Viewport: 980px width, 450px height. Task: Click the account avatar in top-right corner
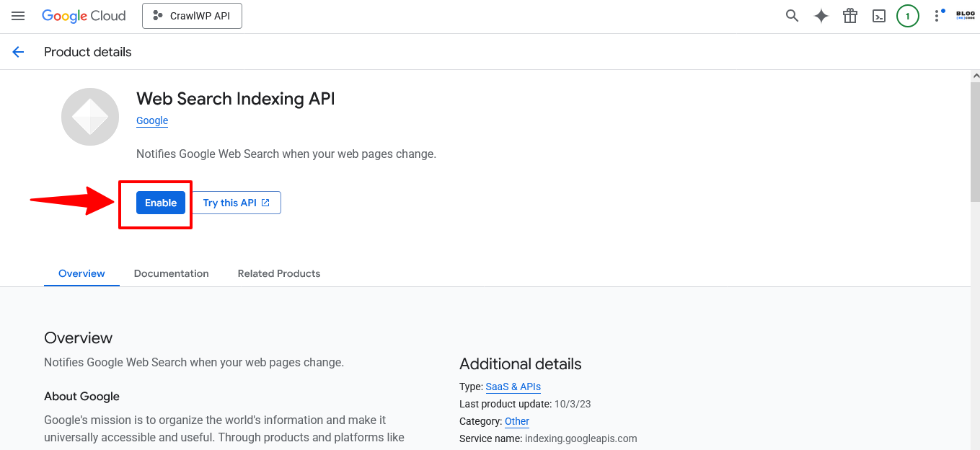click(x=965, y=15)
